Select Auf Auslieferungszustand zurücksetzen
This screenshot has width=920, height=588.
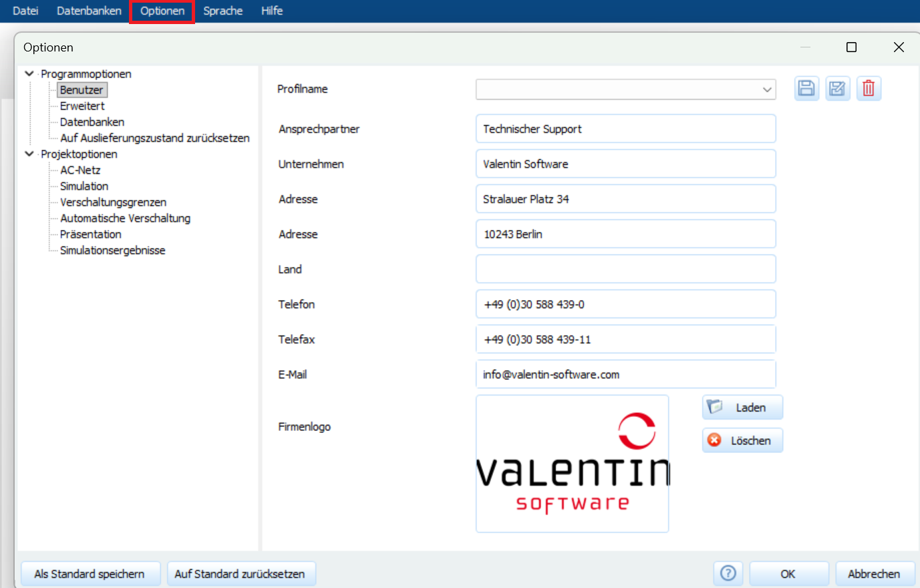(154, 138)
